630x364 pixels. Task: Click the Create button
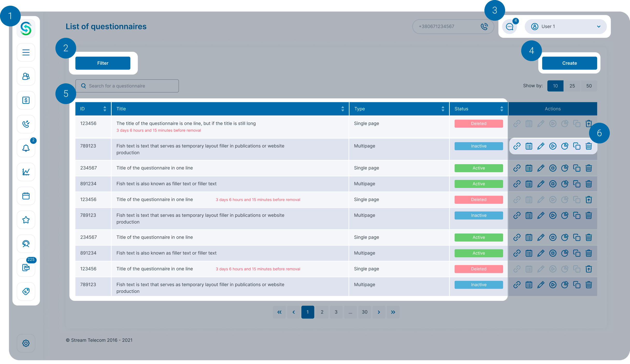click(x=569, y=63)
